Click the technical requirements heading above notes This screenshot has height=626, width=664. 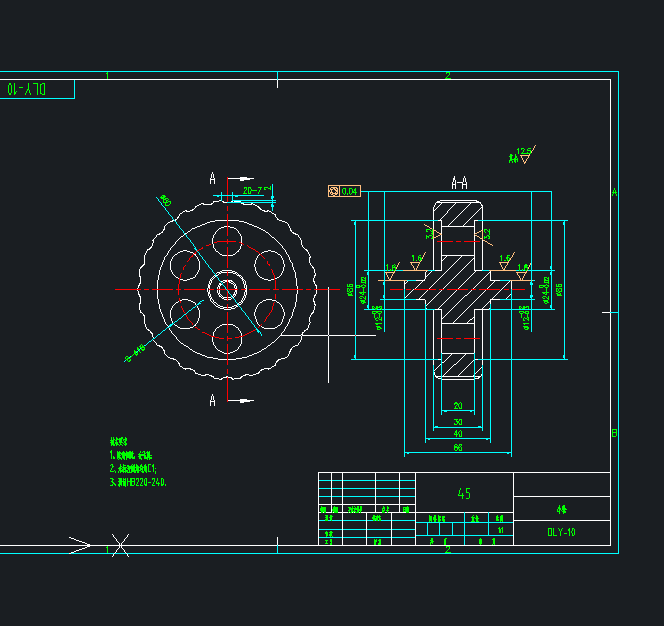click(119, 441)
